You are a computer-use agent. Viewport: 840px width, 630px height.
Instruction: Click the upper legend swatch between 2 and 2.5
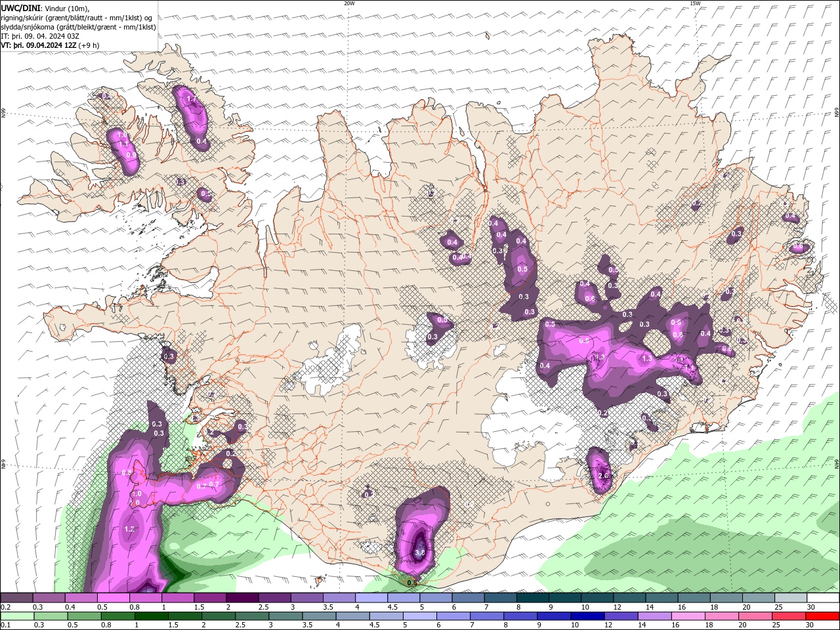[242, 598]
